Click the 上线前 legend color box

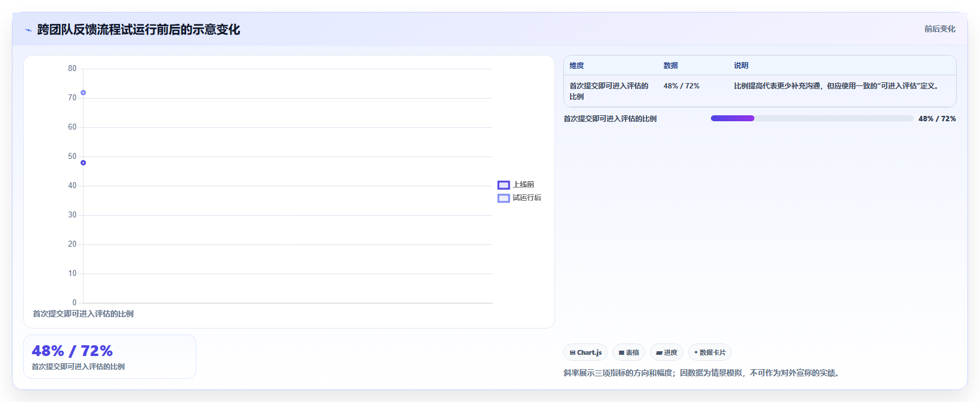(504, 185)
